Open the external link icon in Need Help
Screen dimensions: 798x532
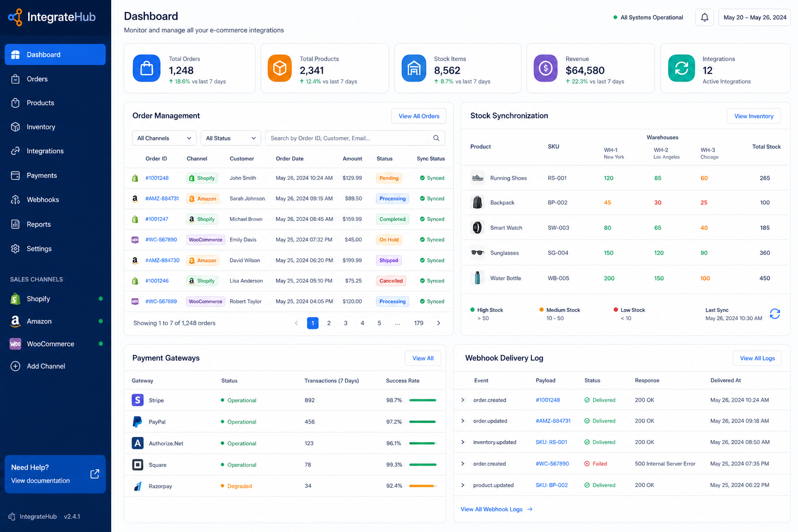95,474
